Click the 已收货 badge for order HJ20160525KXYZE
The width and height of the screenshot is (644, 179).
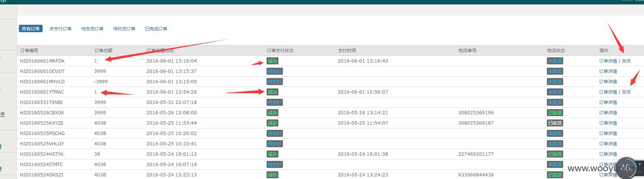(x=555, y=123)
